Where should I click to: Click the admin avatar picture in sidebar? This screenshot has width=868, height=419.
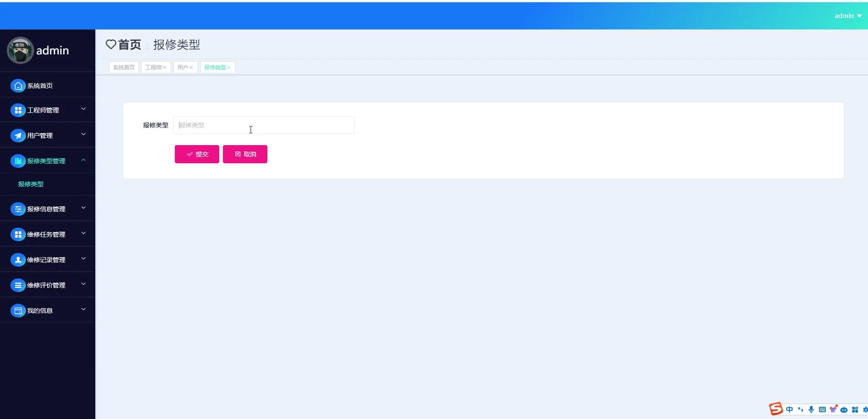click(20, 50)
